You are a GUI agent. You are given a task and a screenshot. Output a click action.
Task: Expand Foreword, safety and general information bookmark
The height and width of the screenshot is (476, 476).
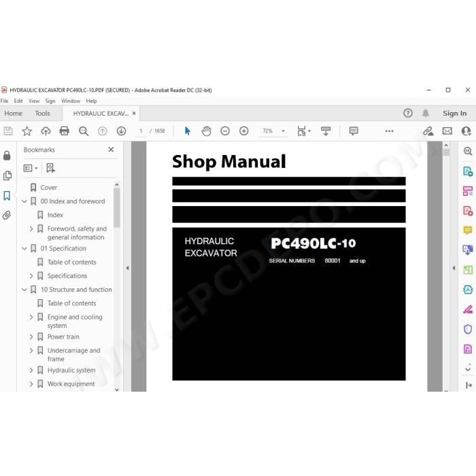pos(31,228)
